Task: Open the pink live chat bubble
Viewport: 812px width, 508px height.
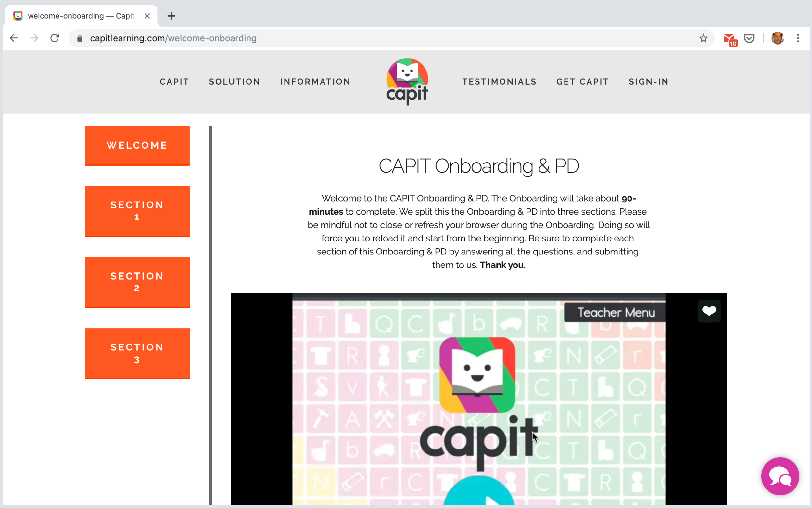Action: (x=780, y=476)
